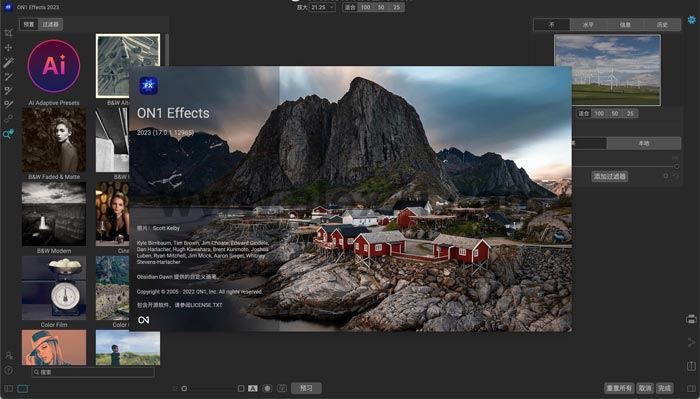Screen dimensions: 700x399
Task: Switch to the 预置 presets tab
Action: 29,24
